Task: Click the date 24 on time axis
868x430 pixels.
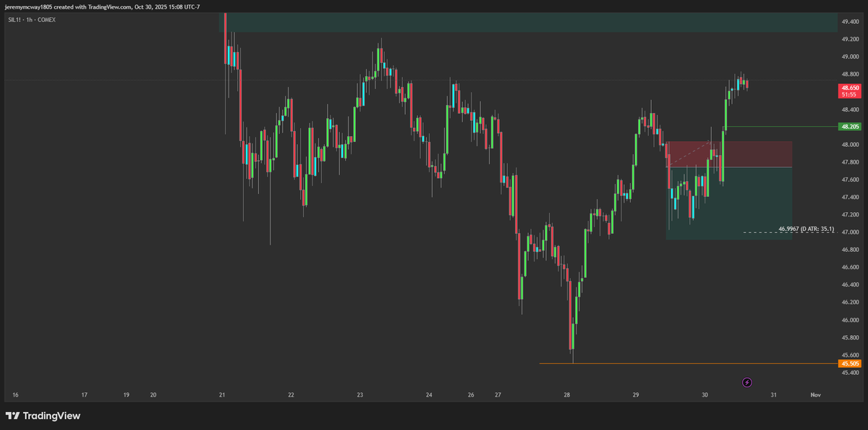Action: (429, 395)
